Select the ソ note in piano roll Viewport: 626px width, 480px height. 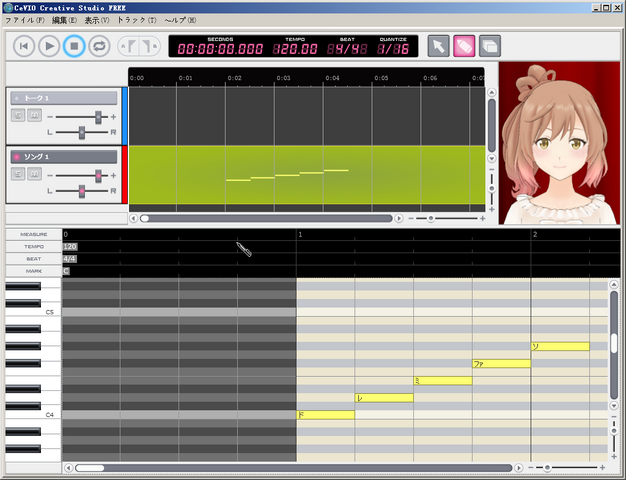tap(560, 346)
